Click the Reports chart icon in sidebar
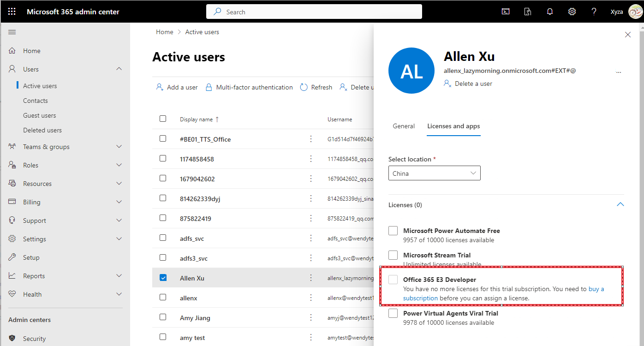This screenshot has width=644, height=346. [12, 276]
